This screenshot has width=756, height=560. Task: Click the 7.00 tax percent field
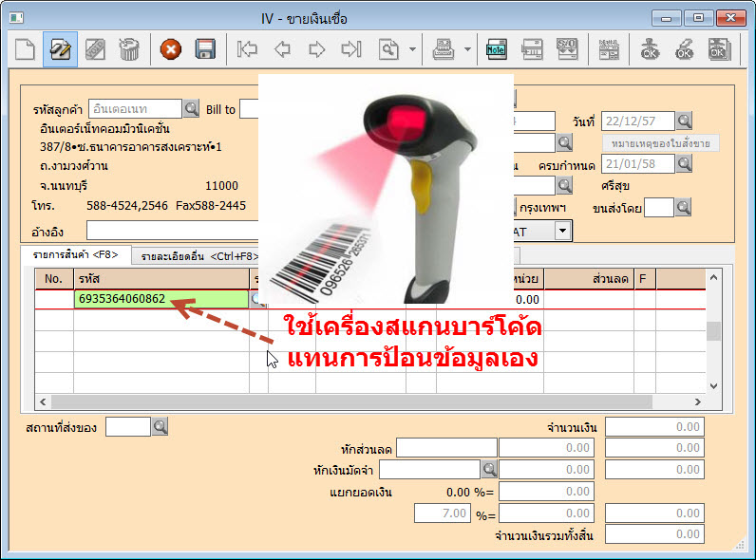(x=443, y=513)
